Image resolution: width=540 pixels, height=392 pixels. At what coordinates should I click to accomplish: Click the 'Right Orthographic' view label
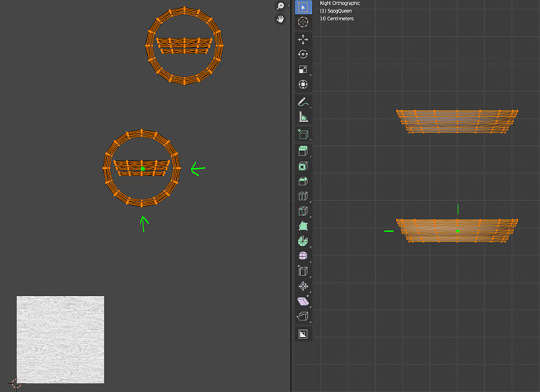pos(340,3)
